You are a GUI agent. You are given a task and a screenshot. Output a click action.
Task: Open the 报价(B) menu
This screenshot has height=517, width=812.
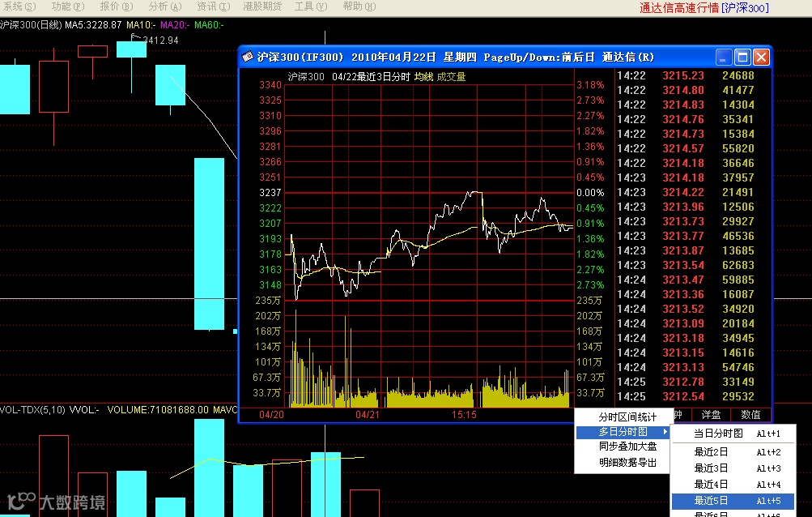[x=116, y=6]
